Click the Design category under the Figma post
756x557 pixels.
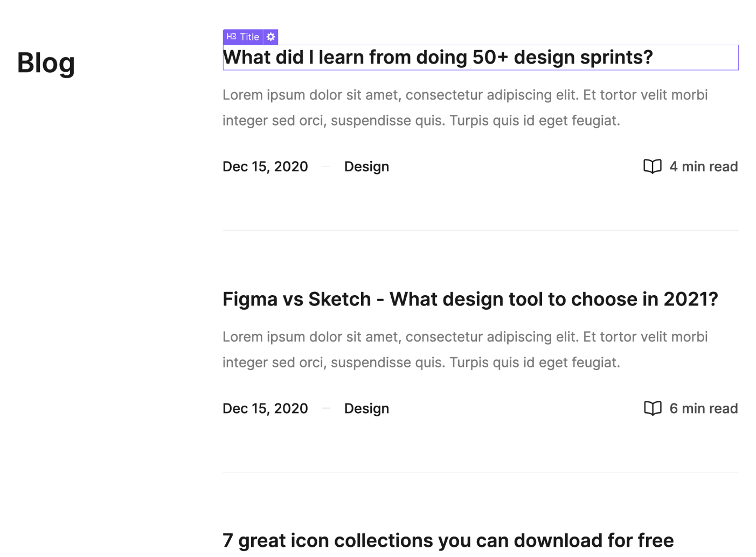[x=366, y=408]
